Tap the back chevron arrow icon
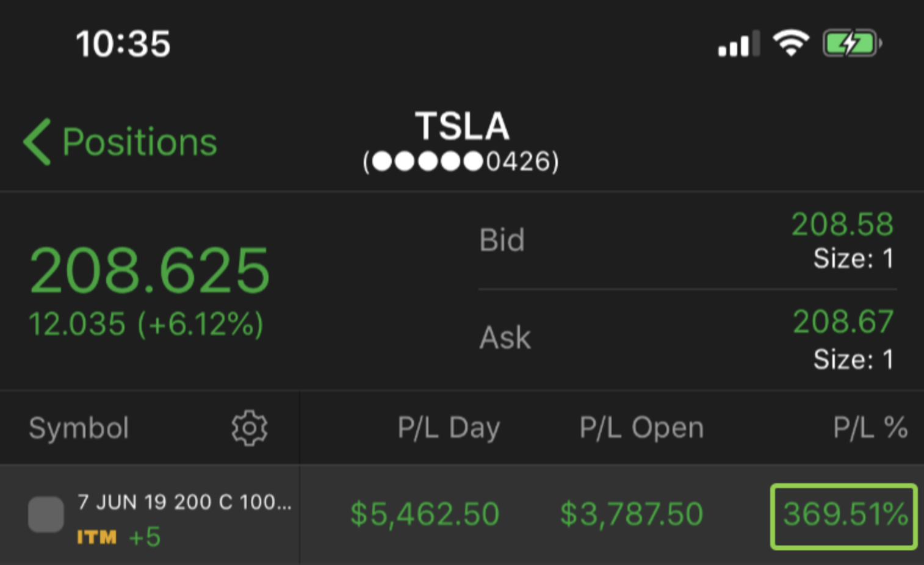The width and height of the screenshot is (924, 565). coord(37,142)
